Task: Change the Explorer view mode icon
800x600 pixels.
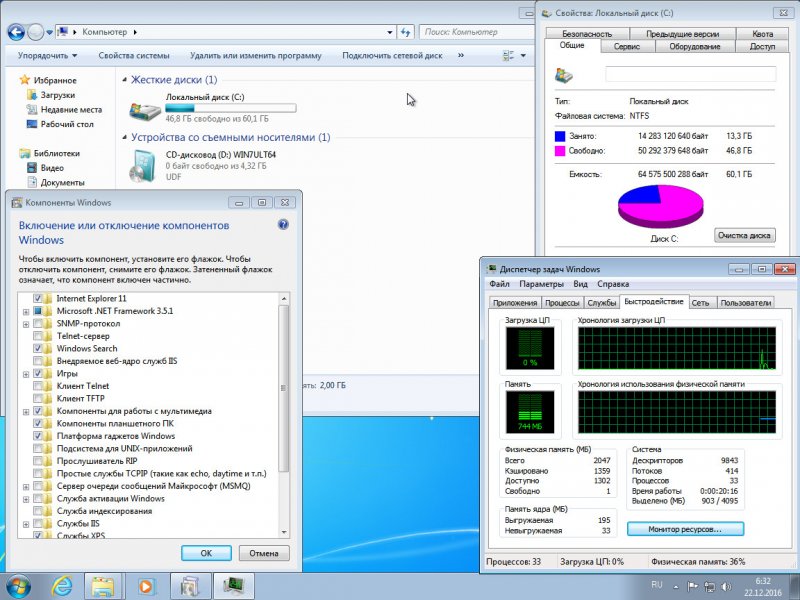Action: [x=509, y=56]
